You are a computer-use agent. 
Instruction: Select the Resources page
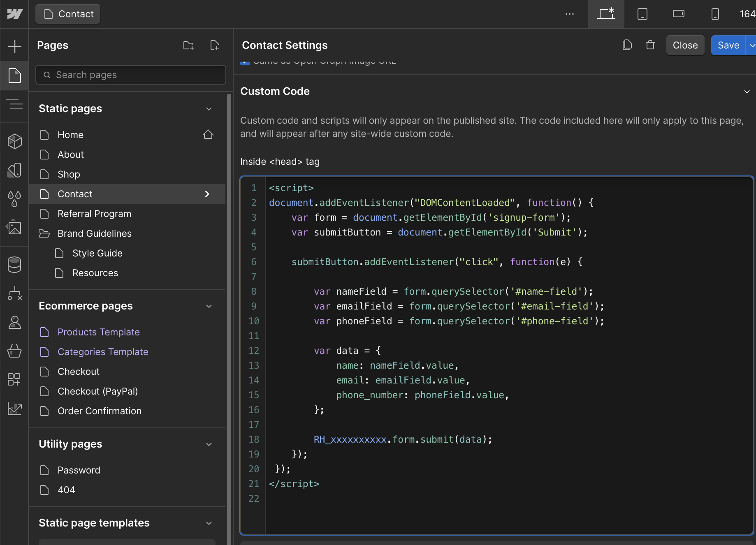(127, 273)
